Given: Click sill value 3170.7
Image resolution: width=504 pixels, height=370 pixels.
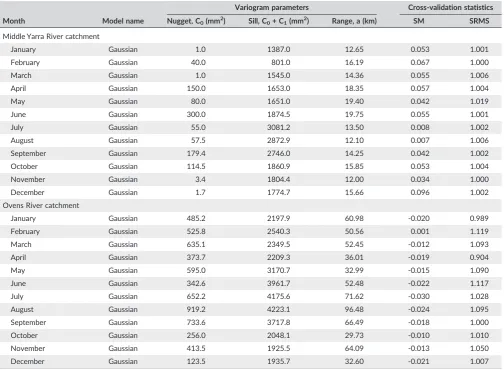Looking at the screenshot, I should pyautogui.click(x=279, y=270).
